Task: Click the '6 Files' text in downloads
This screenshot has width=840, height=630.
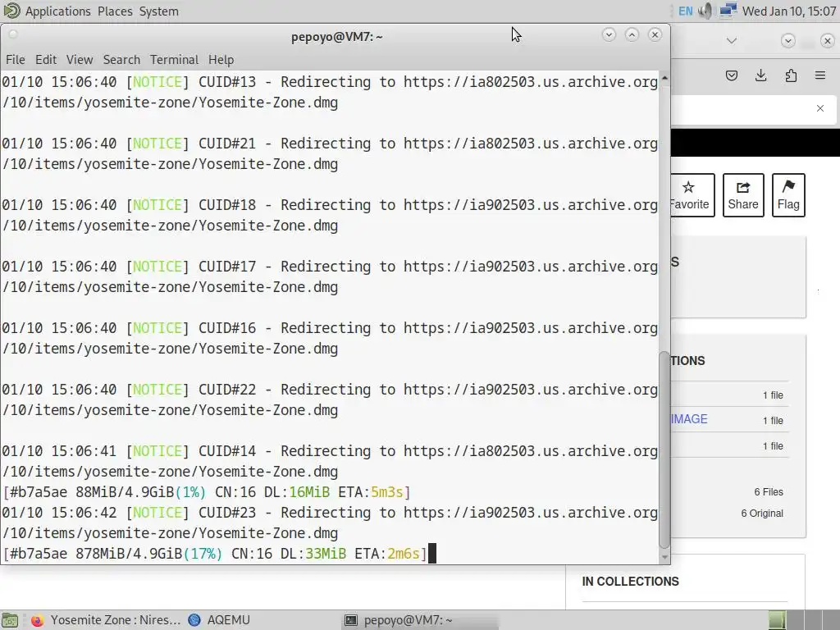Action: coord(769,492)
